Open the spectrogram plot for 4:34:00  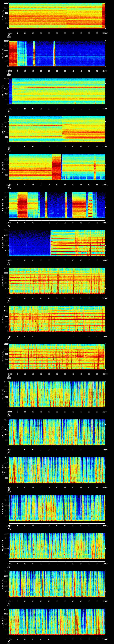[57, 470]
